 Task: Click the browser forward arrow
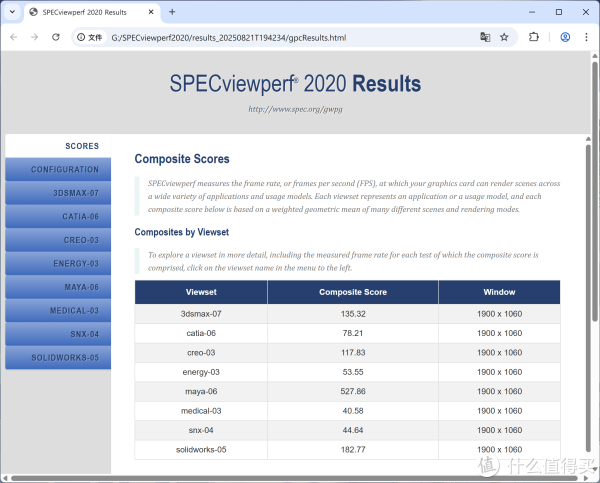(35, 37)
